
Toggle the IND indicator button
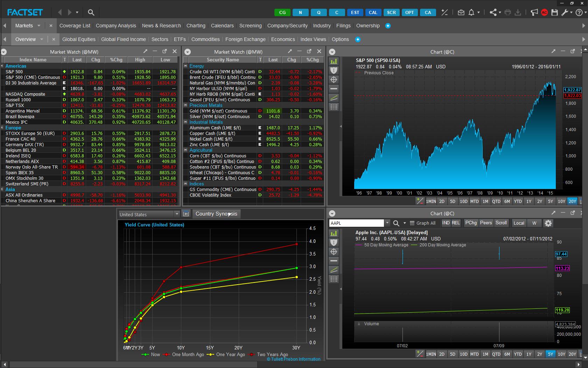tap(446, 223)
